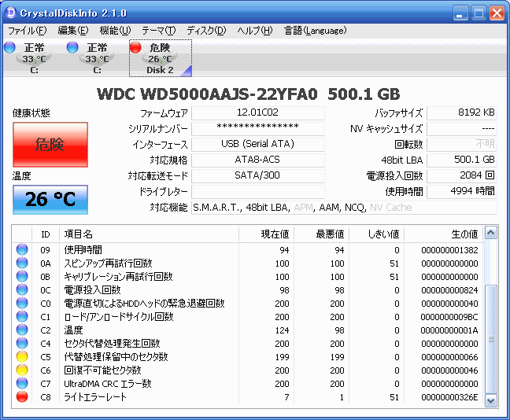This screenshot has width=510, height=420.
Task: Click the CrystalDiskInfo title bar icon
Action: point(11,13)
